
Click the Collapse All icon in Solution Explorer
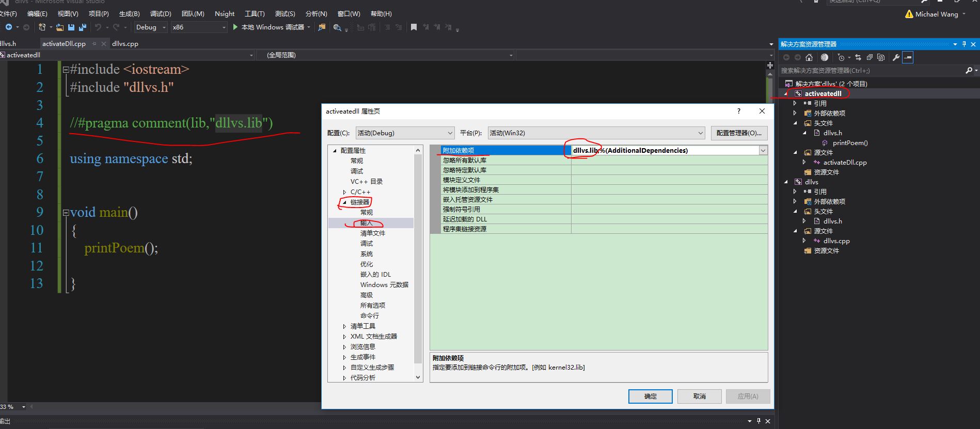coord(870,57)
